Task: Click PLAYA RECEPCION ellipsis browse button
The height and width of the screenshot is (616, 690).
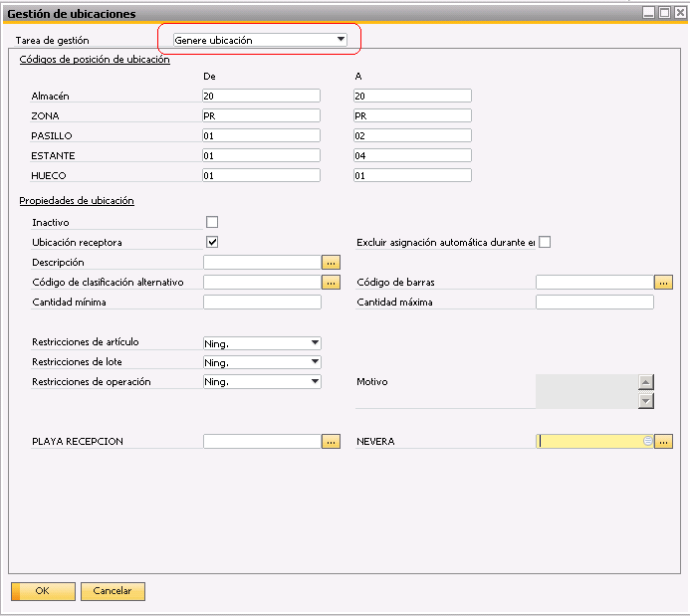Action: [x=331, y=441]
